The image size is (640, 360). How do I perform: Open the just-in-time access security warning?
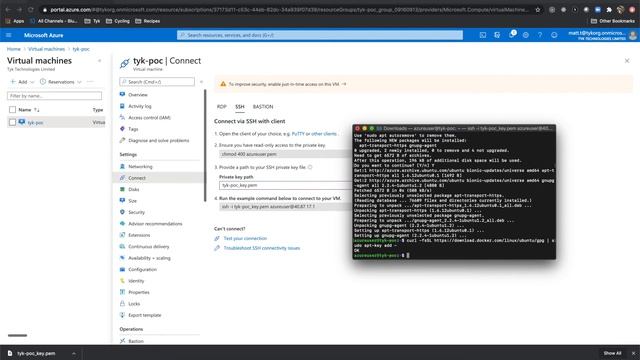(287, 84)
